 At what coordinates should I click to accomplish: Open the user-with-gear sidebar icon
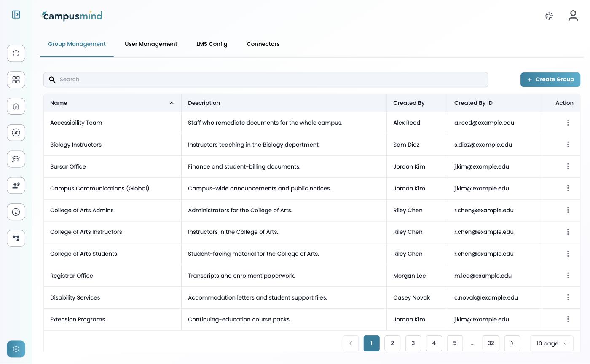pos(16,186)
